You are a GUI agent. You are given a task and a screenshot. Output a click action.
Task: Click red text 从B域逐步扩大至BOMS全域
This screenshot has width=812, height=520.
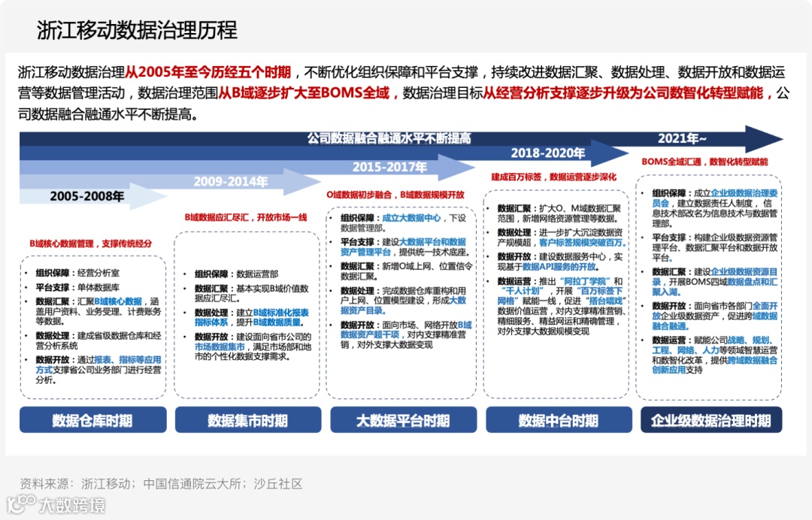tap(304, 92)
